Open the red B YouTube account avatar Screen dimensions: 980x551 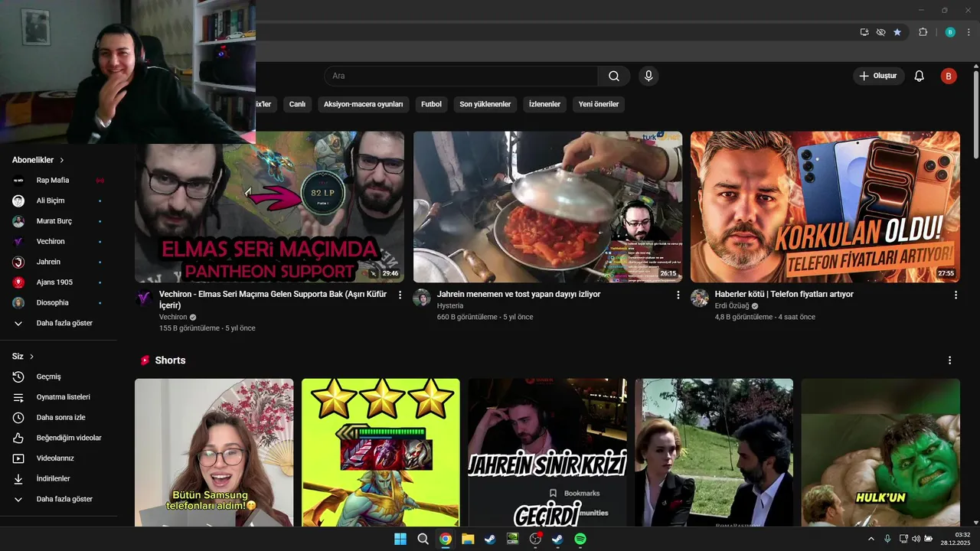pyautogui.click(x=949, y=76)
